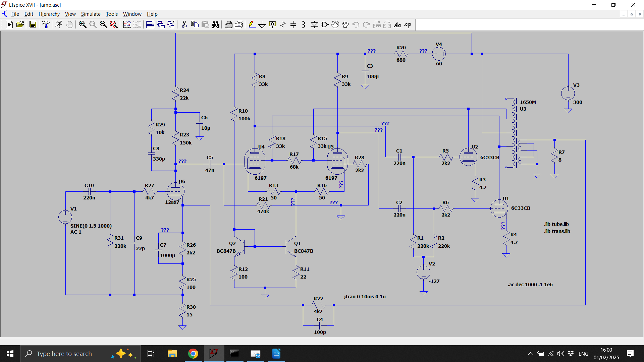644x362 pixels.
Task: Click the volume speaker tray icon
Action: 560,354
